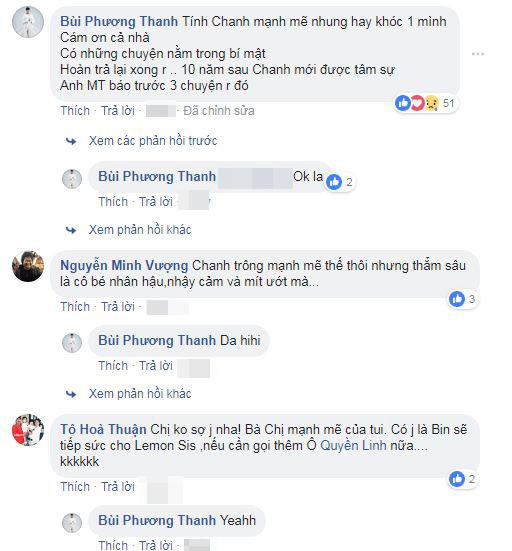Click "Trả lời" under the "Yeahh" reply

[156, 545]
